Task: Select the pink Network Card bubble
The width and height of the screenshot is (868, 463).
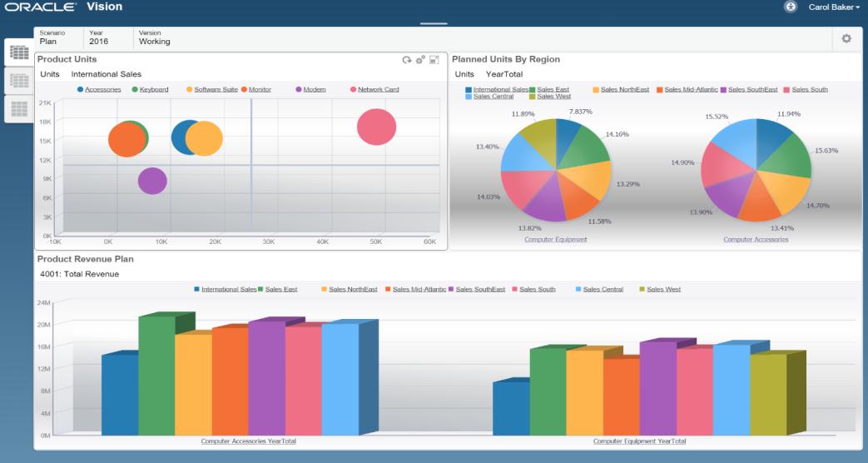Action: (376, 127)
